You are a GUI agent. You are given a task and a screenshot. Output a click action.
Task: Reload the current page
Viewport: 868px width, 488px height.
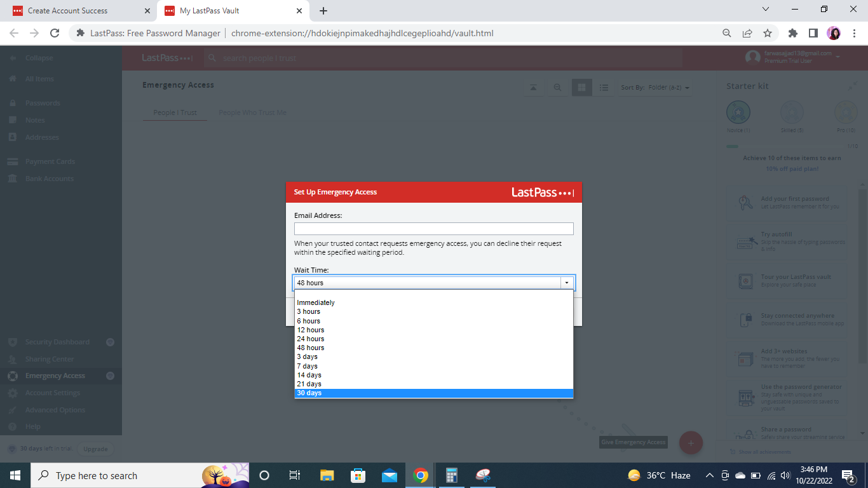pyautogui.click(x=55, y=33)
